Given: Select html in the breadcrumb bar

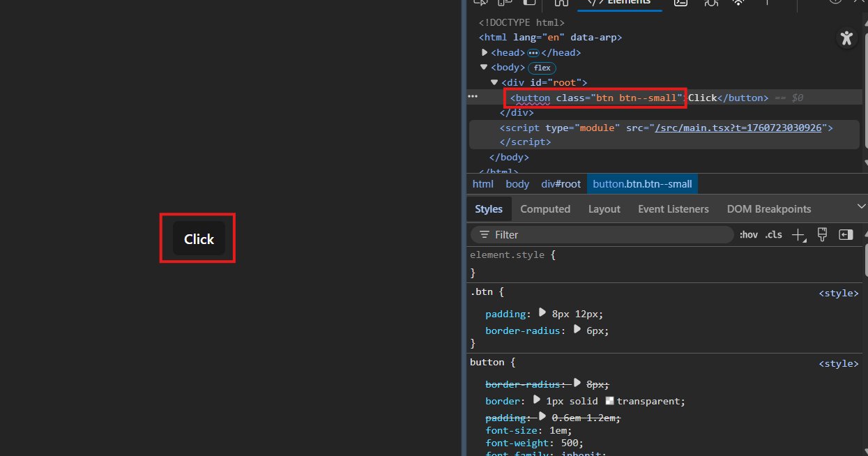Looking at the screenshot, I should [x=483, y=184].
